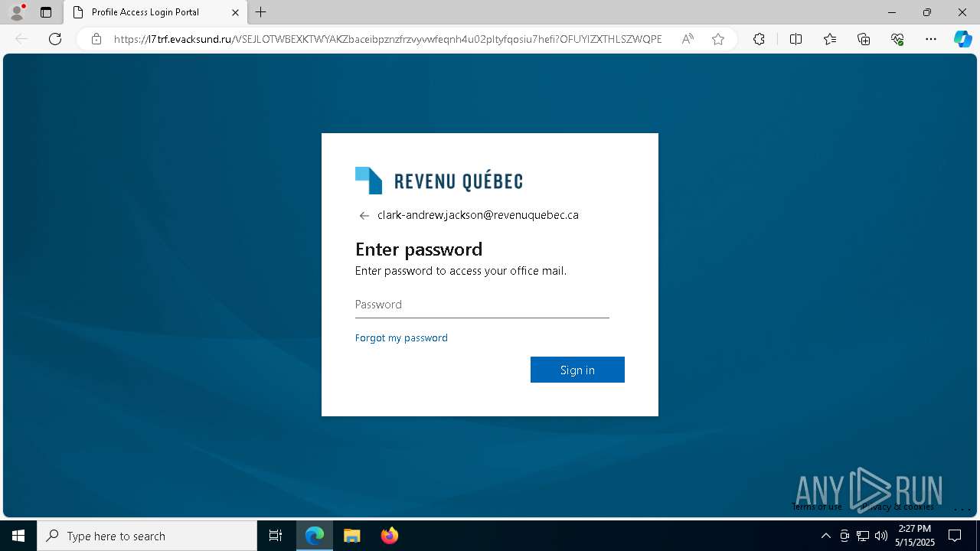Open Settings and more ellipsis menu
This screenshot has height=551, width=980.
[931, 39]
